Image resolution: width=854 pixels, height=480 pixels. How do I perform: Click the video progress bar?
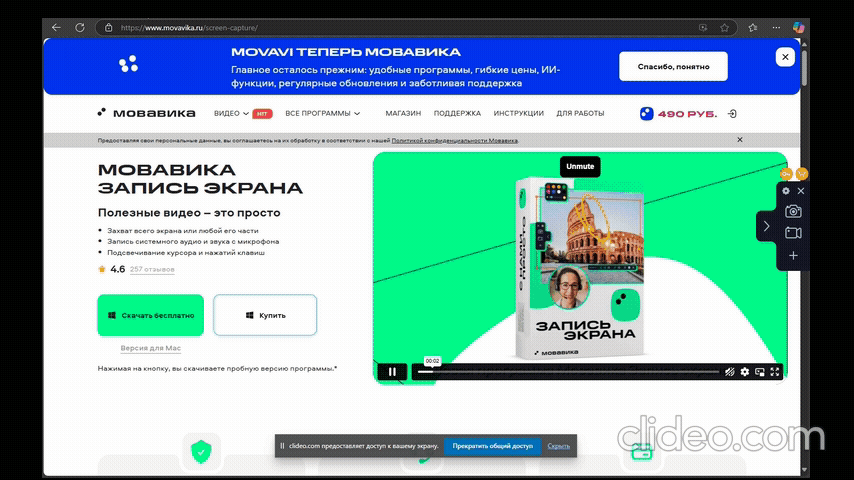coord(568,372)
